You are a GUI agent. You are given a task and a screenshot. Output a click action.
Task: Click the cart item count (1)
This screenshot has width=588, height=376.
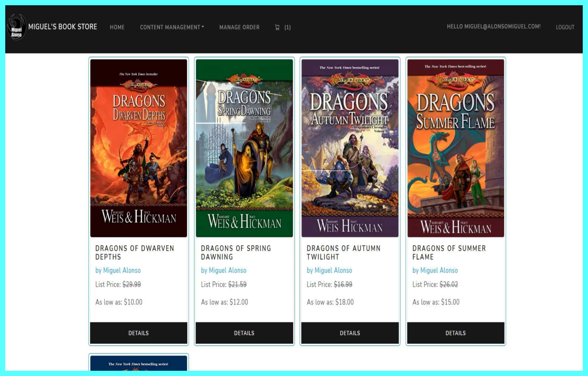287,27
